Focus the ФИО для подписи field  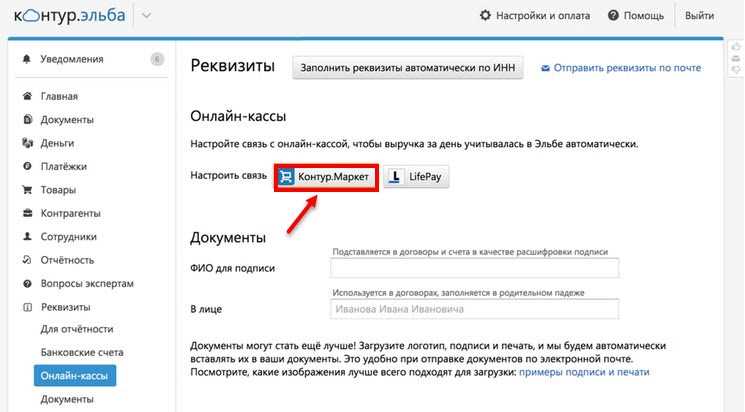point(474,268)
